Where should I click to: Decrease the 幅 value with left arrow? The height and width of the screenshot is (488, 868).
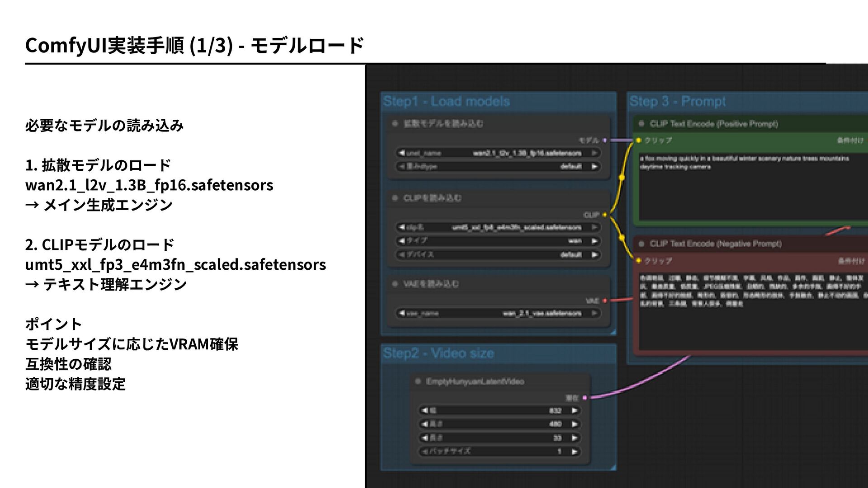click(425, 411)
